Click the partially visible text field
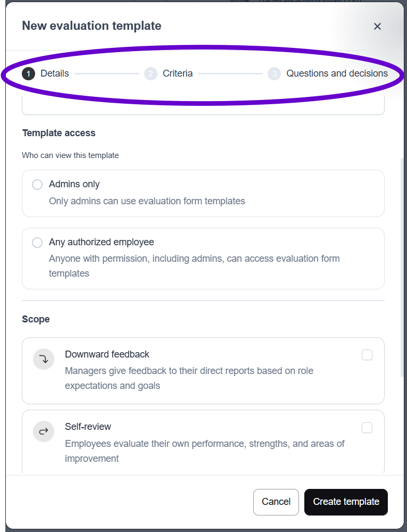Image resolution: width=407 pixels, height=532 pixels. click(x=203, y=107)
